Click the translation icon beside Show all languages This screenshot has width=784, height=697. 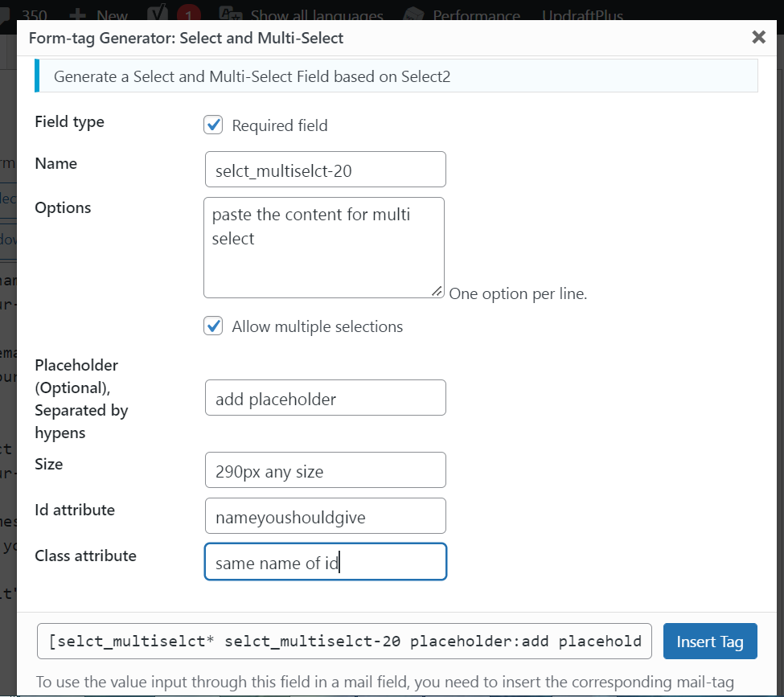point(231,14)
